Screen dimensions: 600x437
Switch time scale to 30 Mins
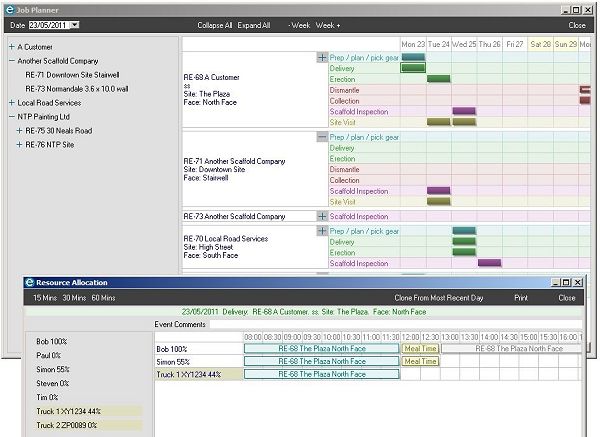pos(73,297)
